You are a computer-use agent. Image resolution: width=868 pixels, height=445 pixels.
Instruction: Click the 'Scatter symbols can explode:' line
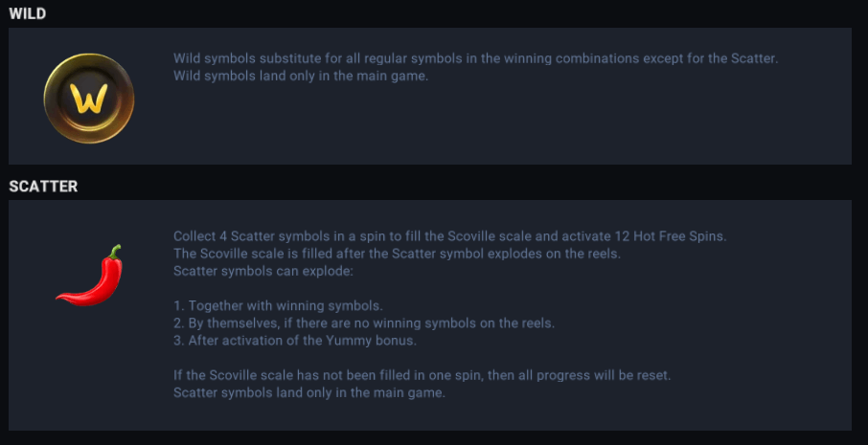point(263,271)
